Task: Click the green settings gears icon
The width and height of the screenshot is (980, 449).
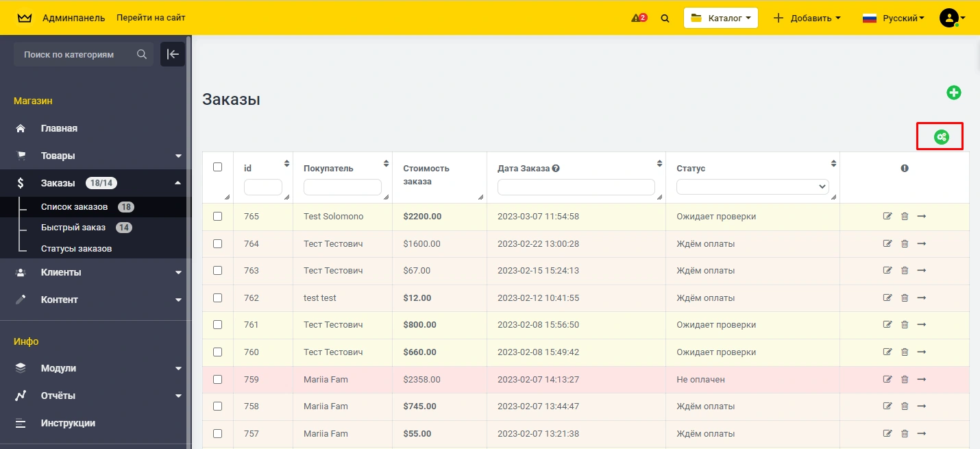Action: 942,137
